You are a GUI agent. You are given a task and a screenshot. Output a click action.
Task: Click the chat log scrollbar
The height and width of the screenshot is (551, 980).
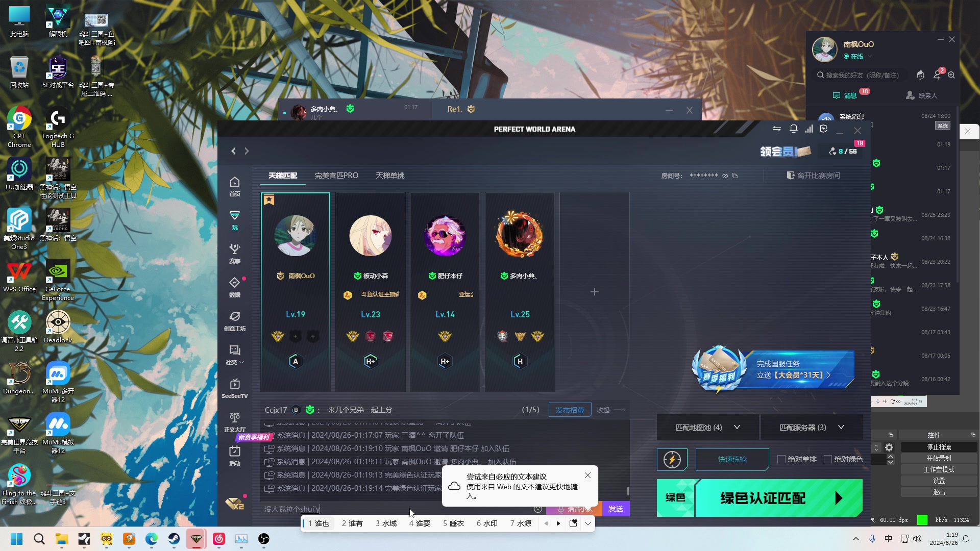point(628,490)
